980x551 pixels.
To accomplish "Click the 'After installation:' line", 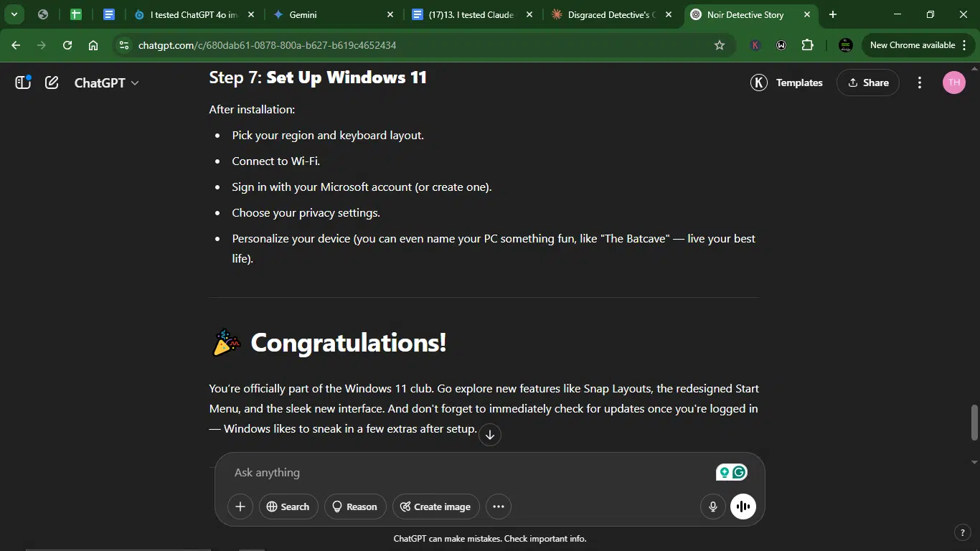I will point(252,109).
